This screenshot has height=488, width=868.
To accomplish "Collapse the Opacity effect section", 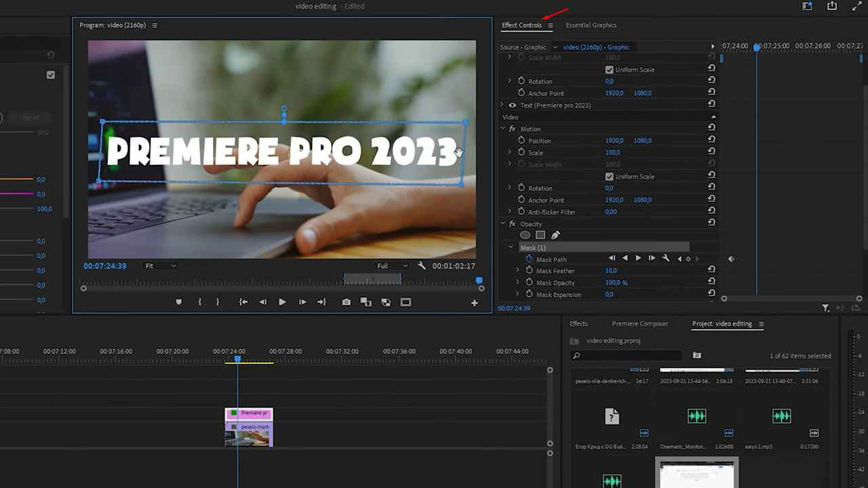I will [503, 224].
